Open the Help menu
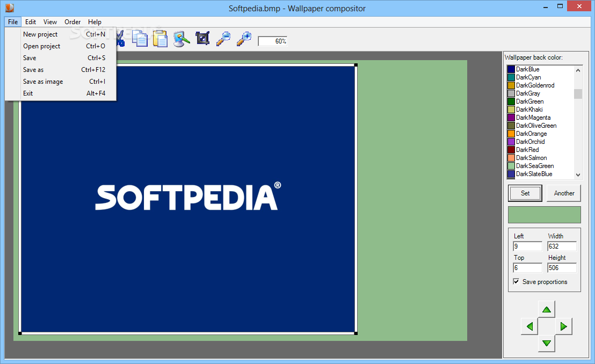Image resolution: width=595 pixels, height=364 pixels. (x=95, y=21)
